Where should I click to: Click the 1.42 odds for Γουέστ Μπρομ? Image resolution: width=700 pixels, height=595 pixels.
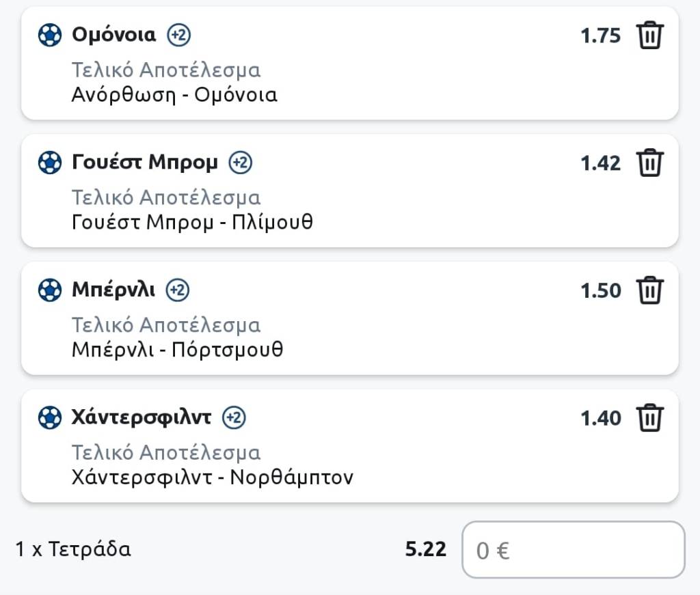(600, 163)
